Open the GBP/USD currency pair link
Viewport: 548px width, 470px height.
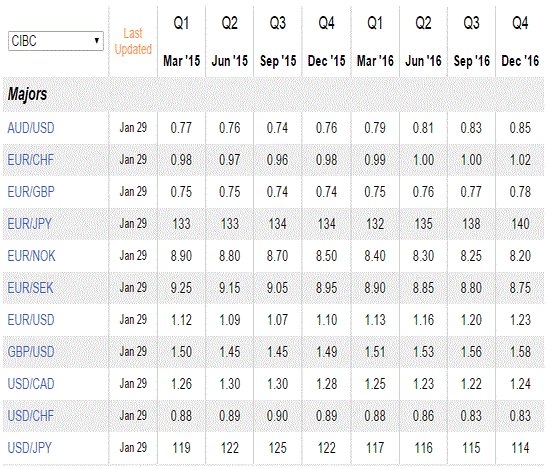[31, 352]
